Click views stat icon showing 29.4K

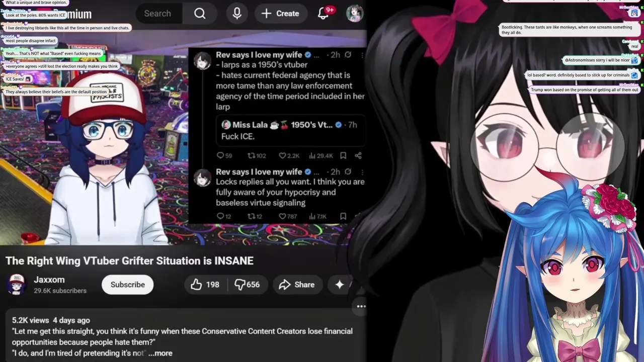[322, 156]
